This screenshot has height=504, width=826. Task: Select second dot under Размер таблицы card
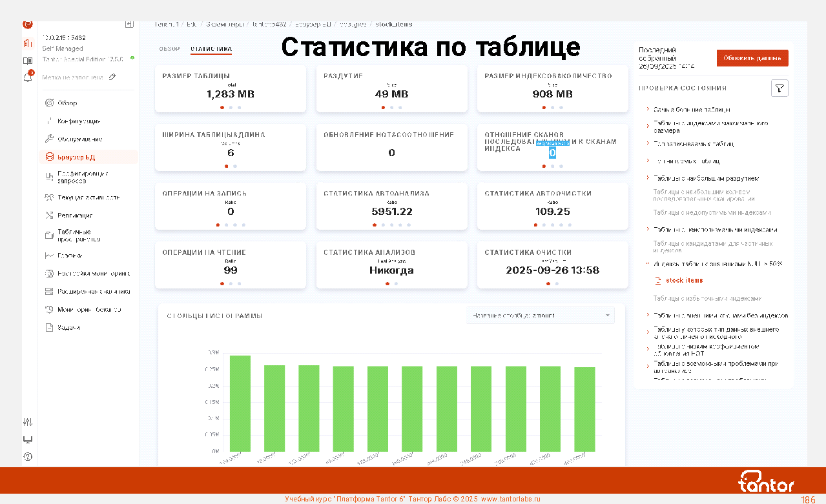pyautogui.click(x=231, y=108)
